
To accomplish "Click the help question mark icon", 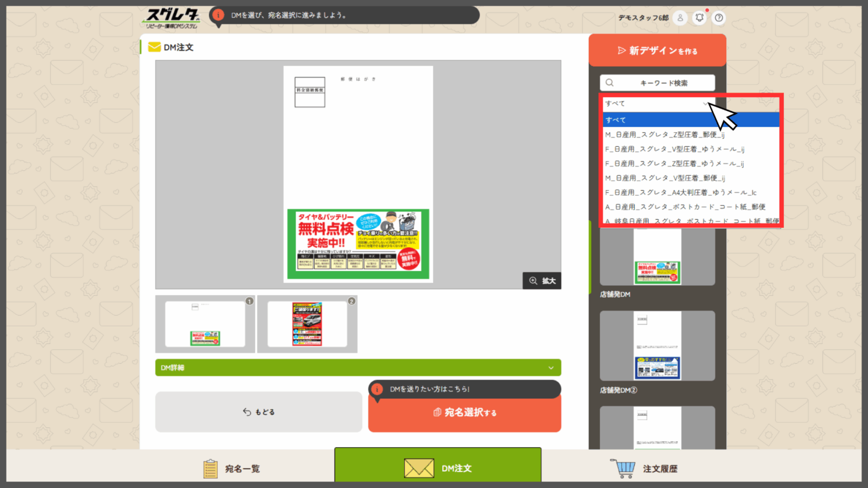I will pos(719,18).
